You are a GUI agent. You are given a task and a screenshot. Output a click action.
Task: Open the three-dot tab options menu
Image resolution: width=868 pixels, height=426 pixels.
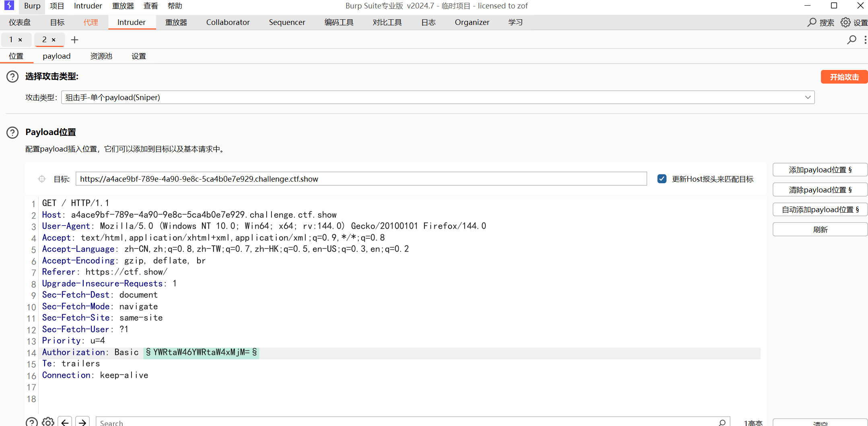click(x=865, y=40)
